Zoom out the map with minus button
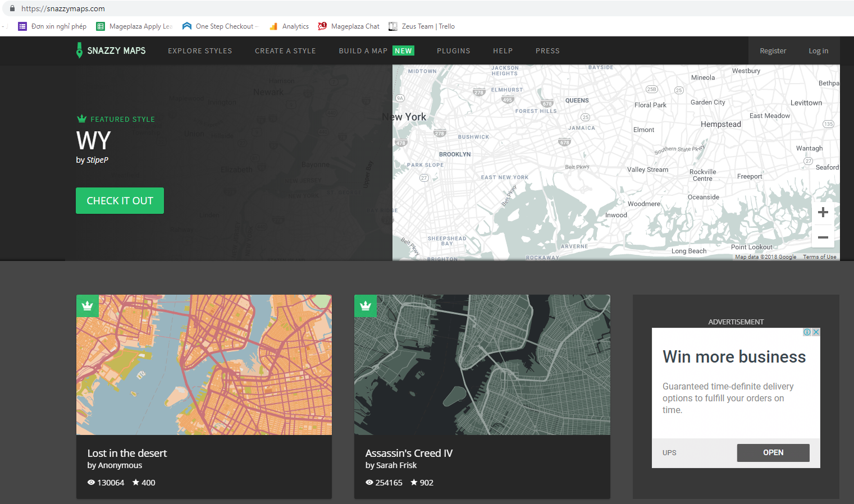The height and width of the screenshot is (504, 854). (823, 237)
